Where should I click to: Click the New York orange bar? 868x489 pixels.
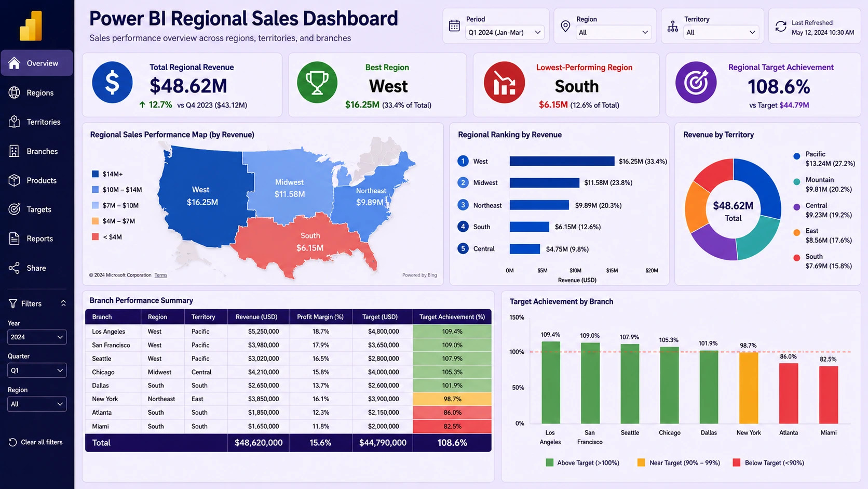click(x=749, y=388)
